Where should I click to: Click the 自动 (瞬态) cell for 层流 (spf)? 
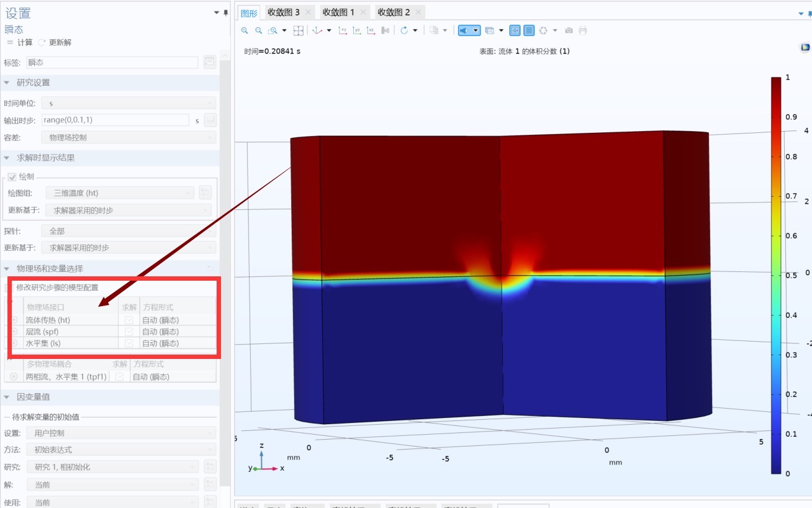[178, 332]
